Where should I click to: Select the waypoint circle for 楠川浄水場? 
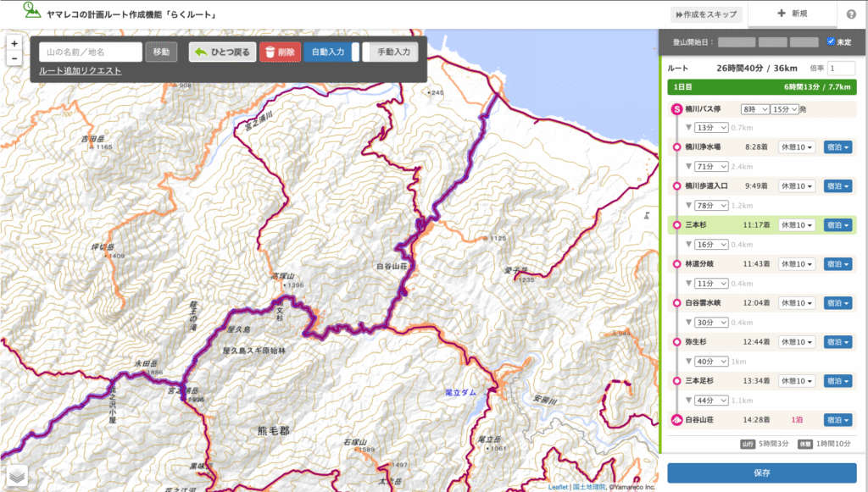(x=676, y=147)
